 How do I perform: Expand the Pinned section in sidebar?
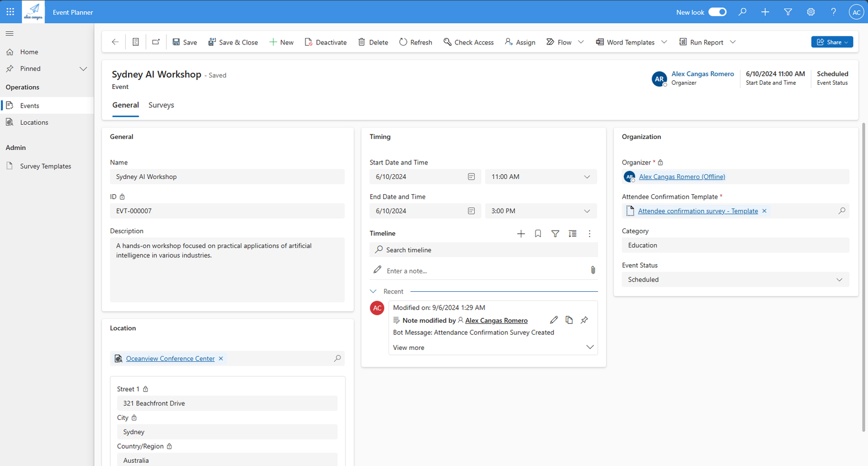[x=83, y=69]
